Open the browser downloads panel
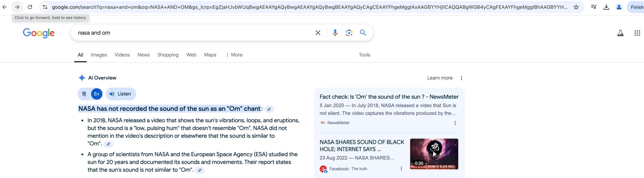The width and height of the screenshot is (644, 178). click(606, 7)
